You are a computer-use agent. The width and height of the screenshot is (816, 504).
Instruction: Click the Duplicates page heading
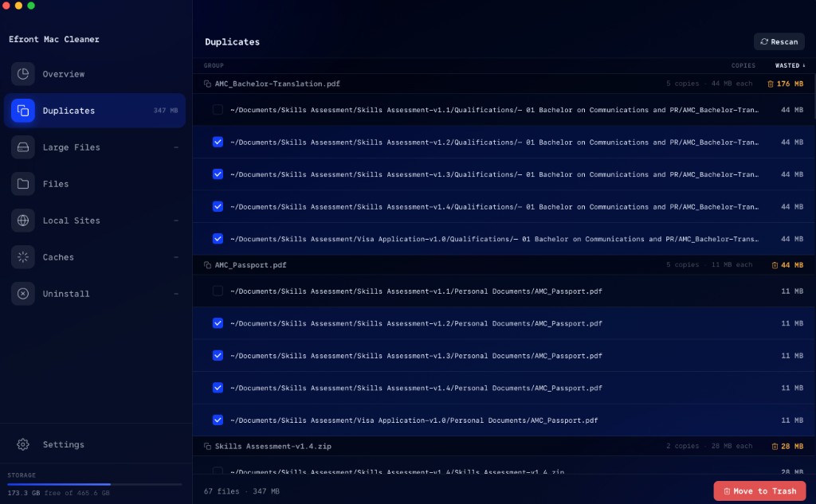pyautogui.click(x=232, y=41)
